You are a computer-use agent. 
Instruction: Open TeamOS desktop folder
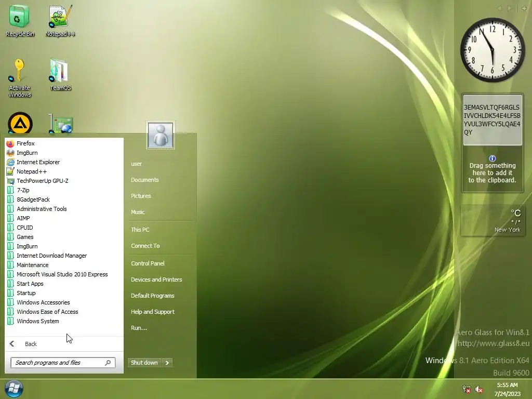coord(60,75)
